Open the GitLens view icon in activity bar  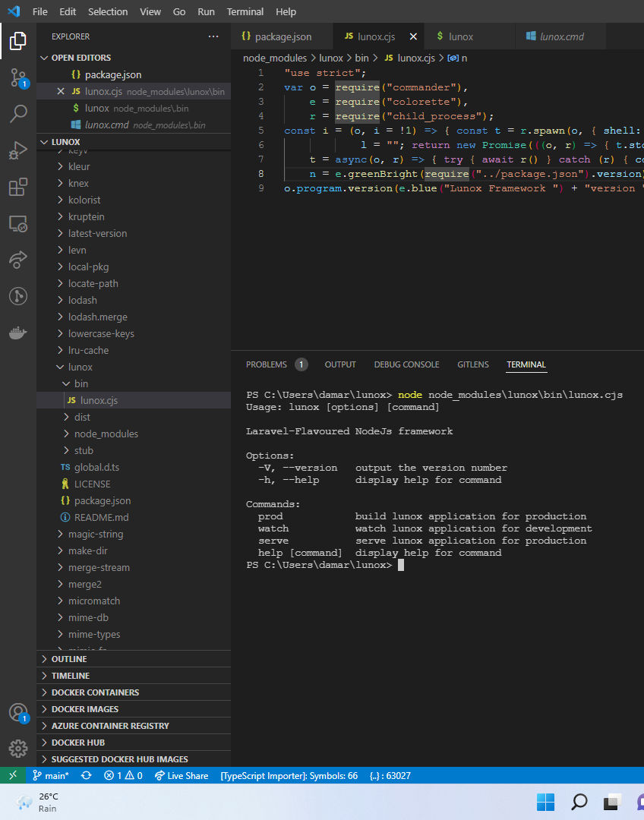click(17, 296)
